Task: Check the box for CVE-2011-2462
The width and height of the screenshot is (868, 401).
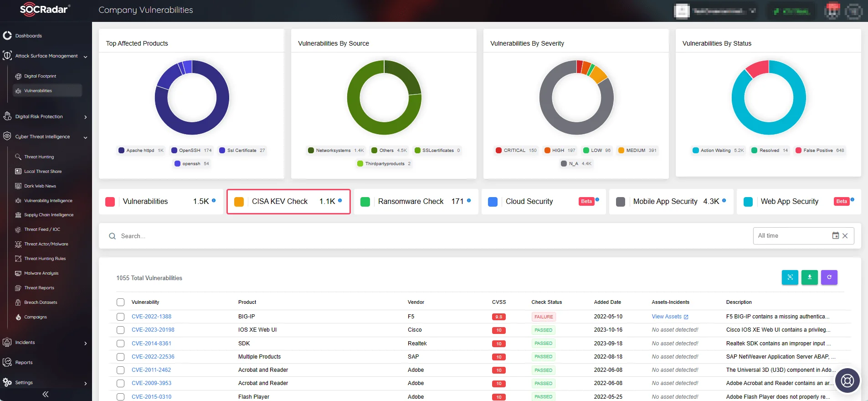Action: 120,370
